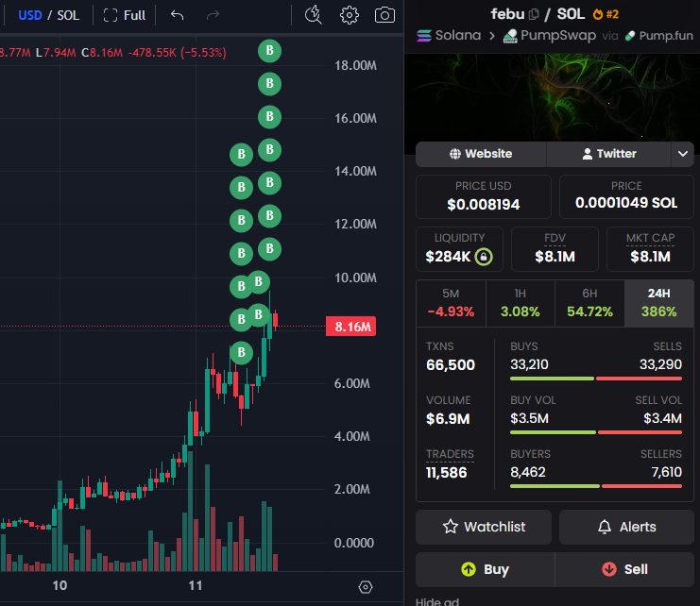Copy the febu token address
Image resolution: width=700 pixels, height=606 pixels.
[x=534, y=14]
